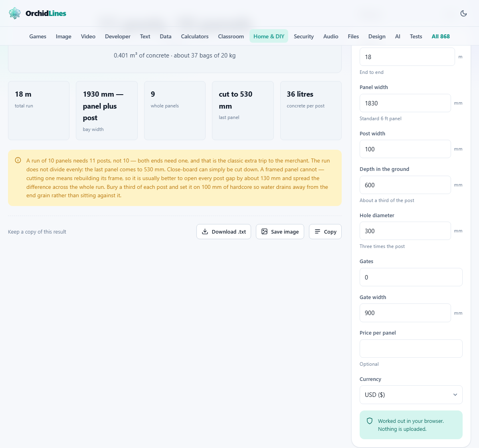The image size is (479, 448).
Task: Click the '1930 mm — panel plus post' card
Action: (107, 111)
